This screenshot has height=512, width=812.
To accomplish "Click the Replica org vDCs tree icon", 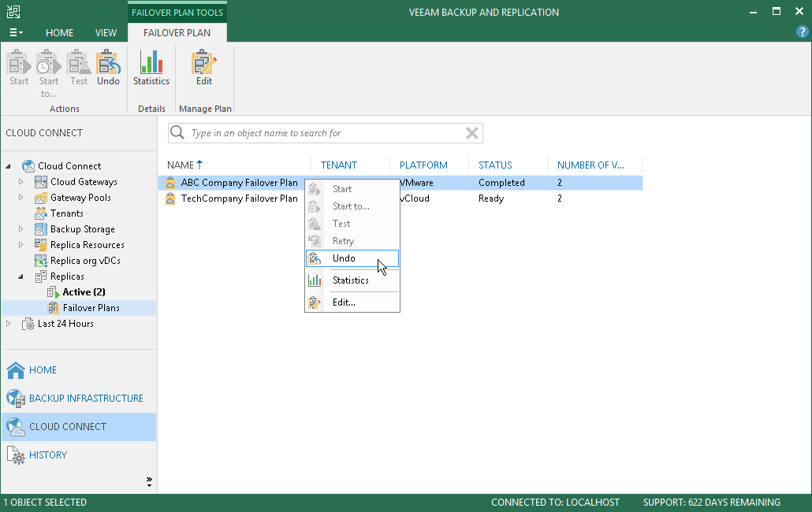I will pyautogui.click(x=41, y=261).
